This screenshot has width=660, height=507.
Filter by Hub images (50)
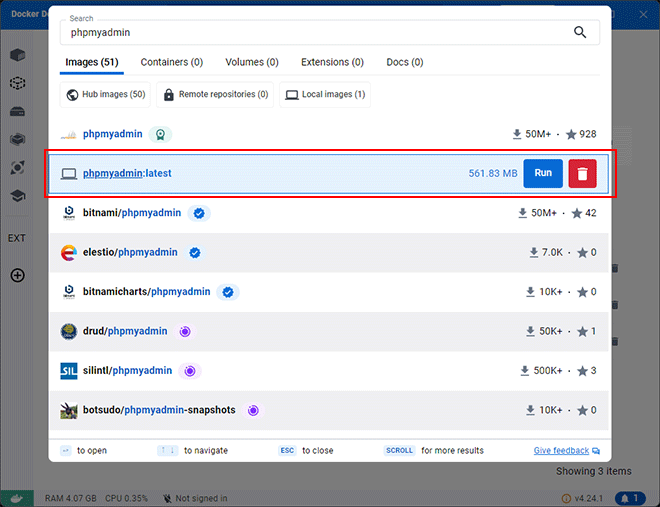[105, 94]
